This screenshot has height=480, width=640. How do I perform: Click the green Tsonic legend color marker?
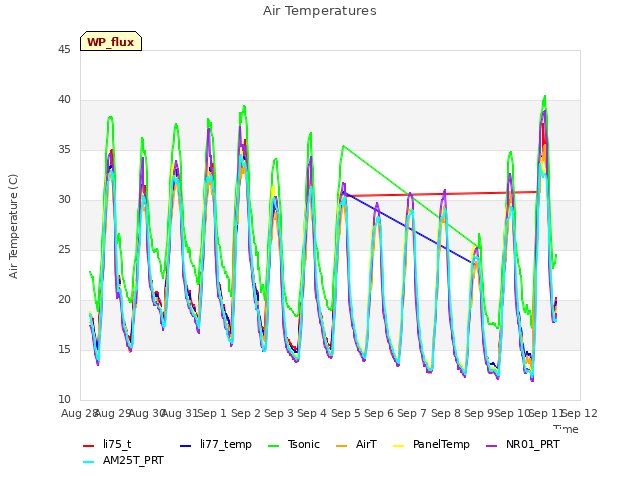[274, 445]
